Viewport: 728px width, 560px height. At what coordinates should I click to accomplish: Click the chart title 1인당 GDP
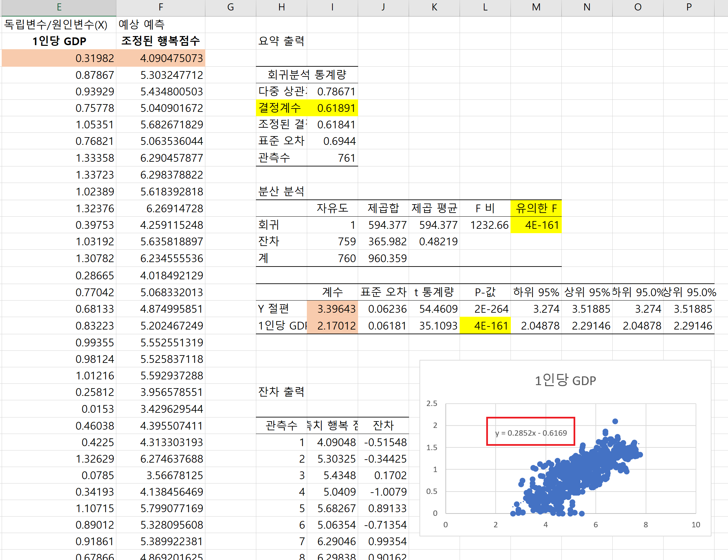tap(565, 380)
